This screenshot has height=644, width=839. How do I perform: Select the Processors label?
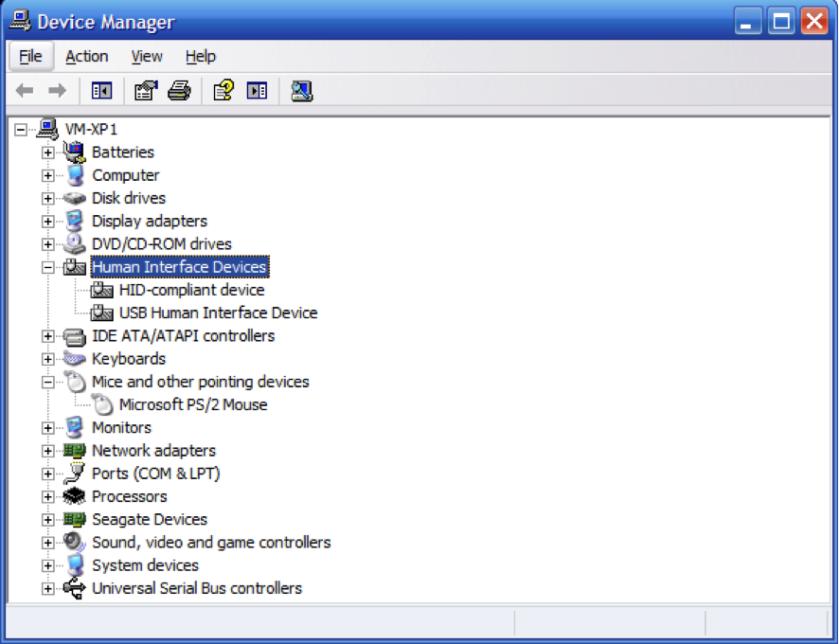130,496
